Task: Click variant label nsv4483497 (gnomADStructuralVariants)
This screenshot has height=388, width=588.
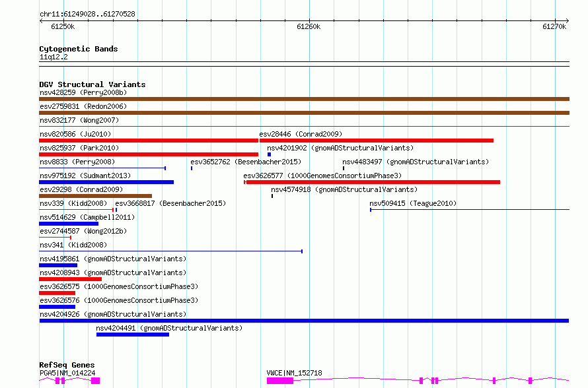Action: pos(416,162)
